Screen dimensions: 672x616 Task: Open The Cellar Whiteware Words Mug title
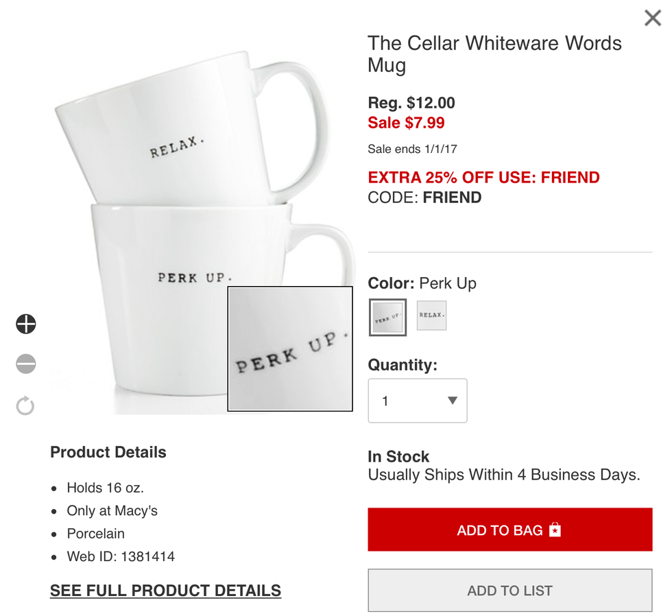(494, 54)
